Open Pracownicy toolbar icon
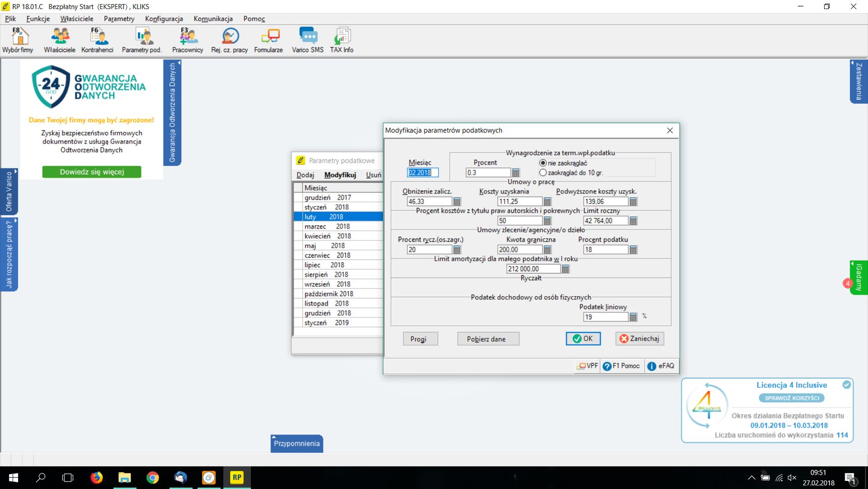This screenshot has height=489, width=868. coord(188,40)
